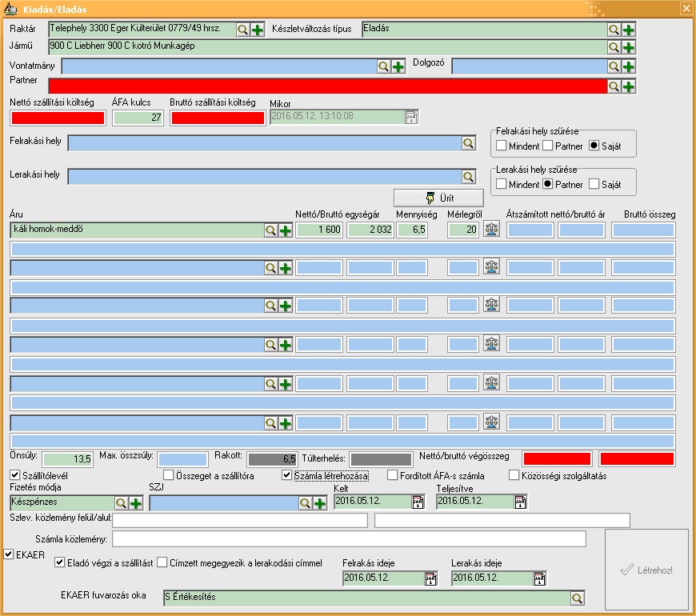Click the Nettó szállítási költség field
Screen dimensions: 696x616
click(x=58, y=118)
